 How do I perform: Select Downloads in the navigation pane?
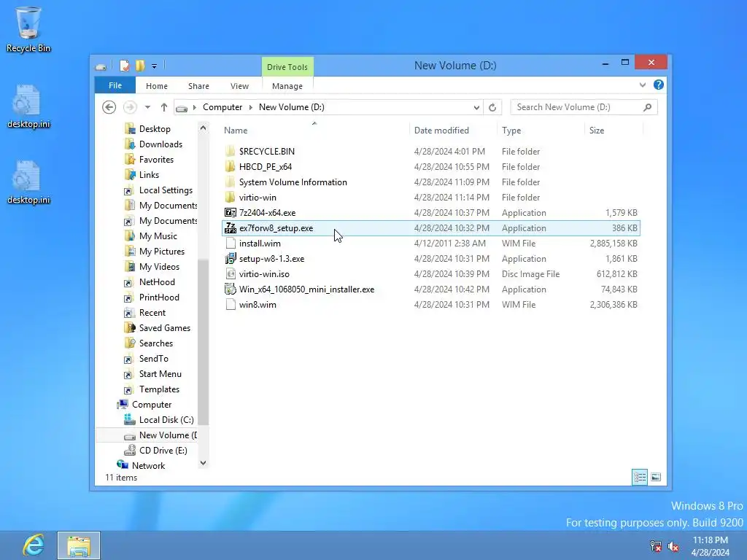pyautogui.click(x=160, y=144)
